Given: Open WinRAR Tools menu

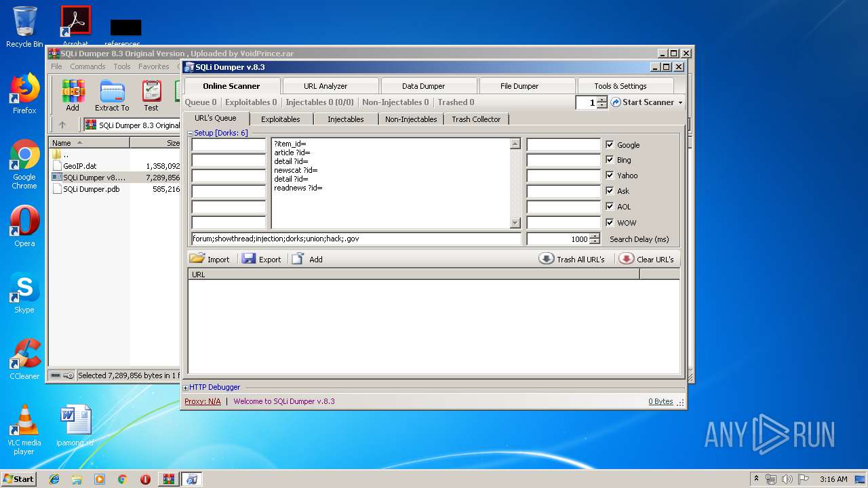Looking at the screenshot, I should (122, 66).
